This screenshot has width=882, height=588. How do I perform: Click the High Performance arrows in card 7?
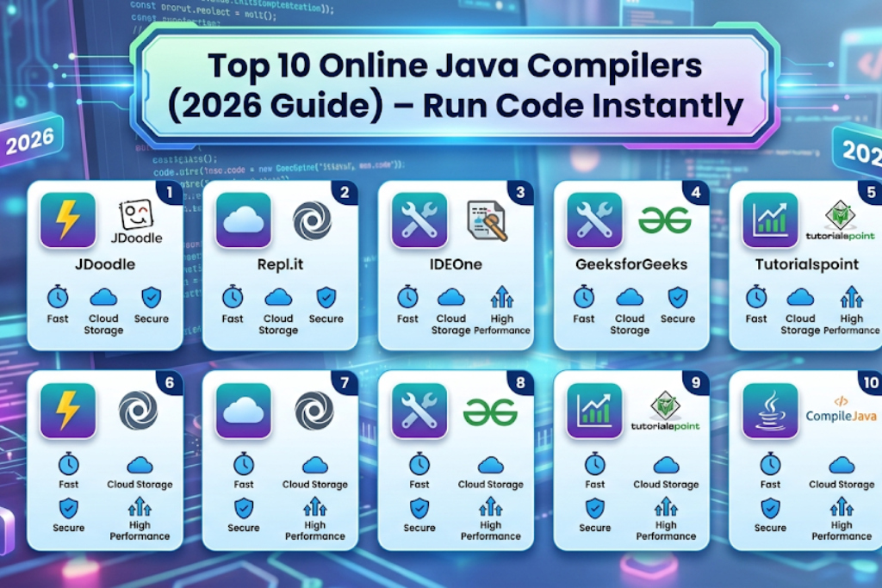click(315, 507)
